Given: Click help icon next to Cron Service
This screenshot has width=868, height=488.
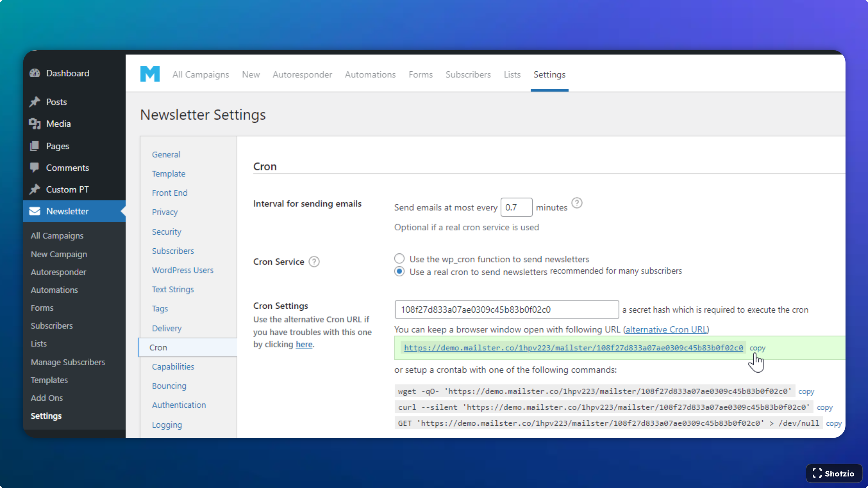Looking at the screenshot, I should (314, 262).
